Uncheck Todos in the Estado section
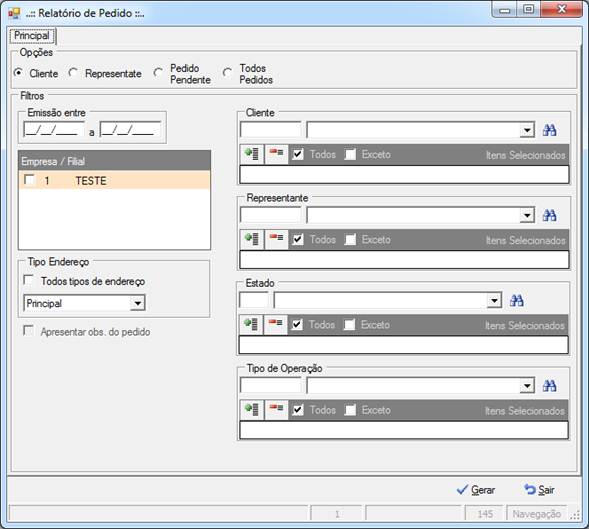 click(x=297, y=325)
